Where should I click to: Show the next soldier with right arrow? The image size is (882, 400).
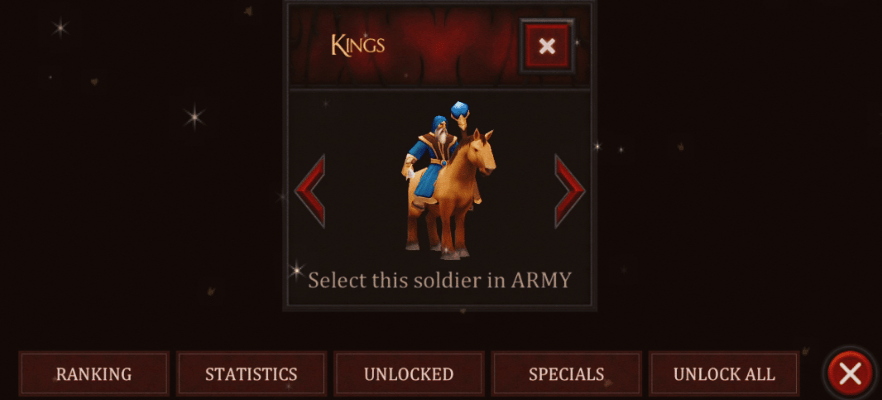(x=569, y=191)
